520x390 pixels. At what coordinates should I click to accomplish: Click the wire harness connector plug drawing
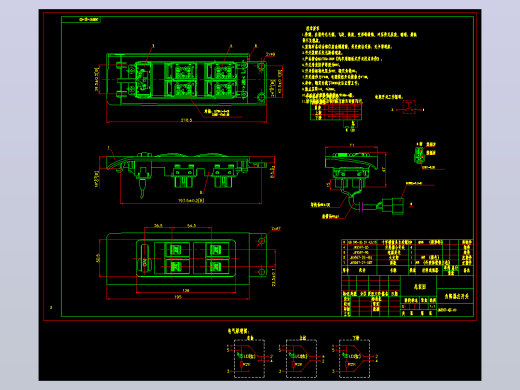coord(393,205)
